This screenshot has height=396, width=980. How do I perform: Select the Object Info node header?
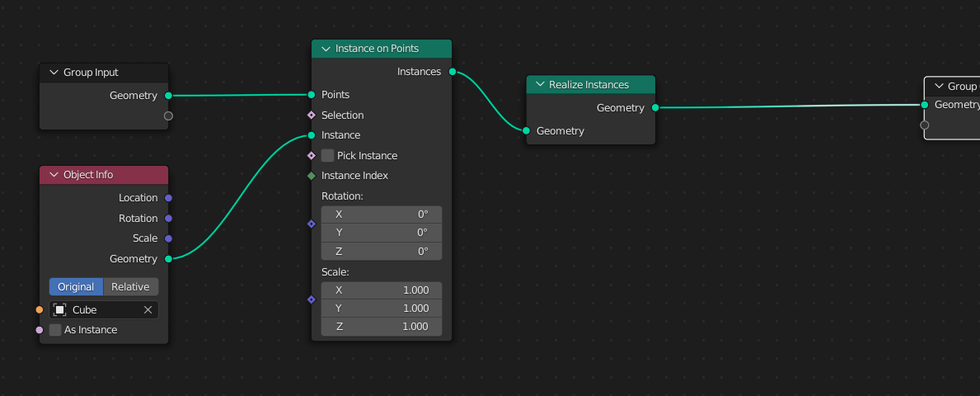coord(104,175)
